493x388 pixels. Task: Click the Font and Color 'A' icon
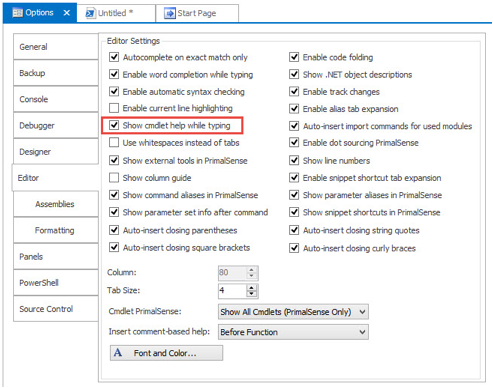click(118, 352)
